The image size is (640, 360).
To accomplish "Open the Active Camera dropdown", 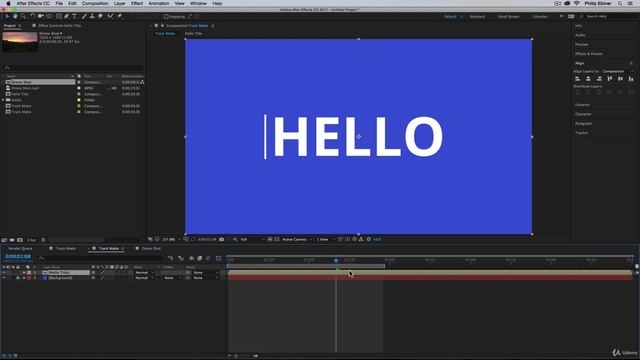I will click(x=297, y=240).
